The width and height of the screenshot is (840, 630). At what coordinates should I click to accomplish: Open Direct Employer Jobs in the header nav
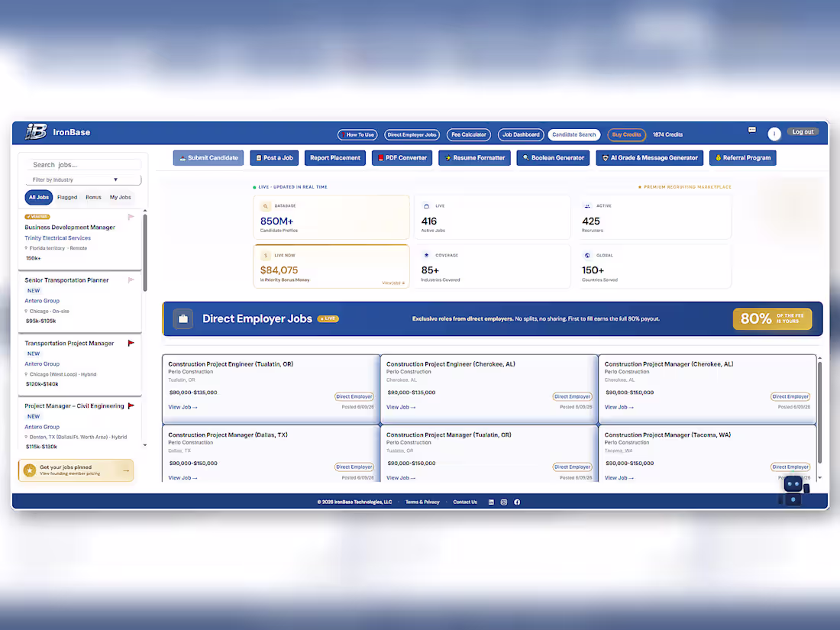click(412, 135)
